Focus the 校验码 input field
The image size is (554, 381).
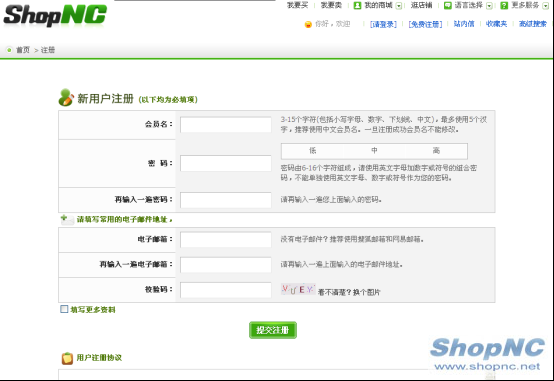click(226, 290)
